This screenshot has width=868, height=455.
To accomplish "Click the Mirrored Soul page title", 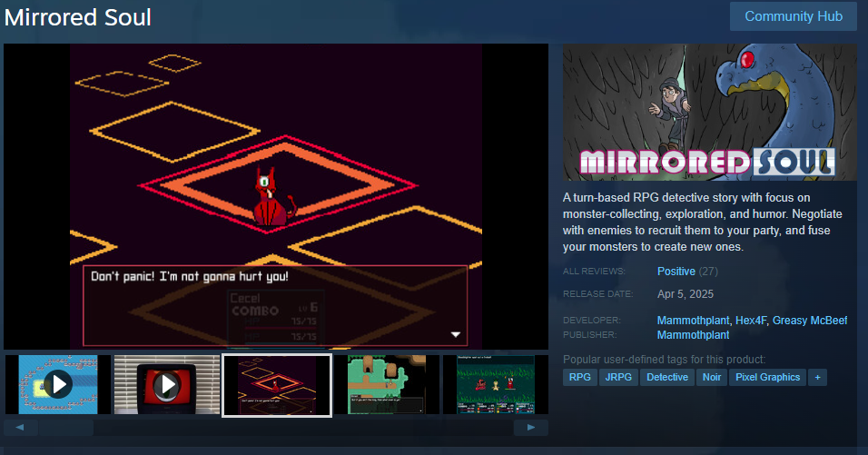I will pyautogui.click(x=77, y=17).
